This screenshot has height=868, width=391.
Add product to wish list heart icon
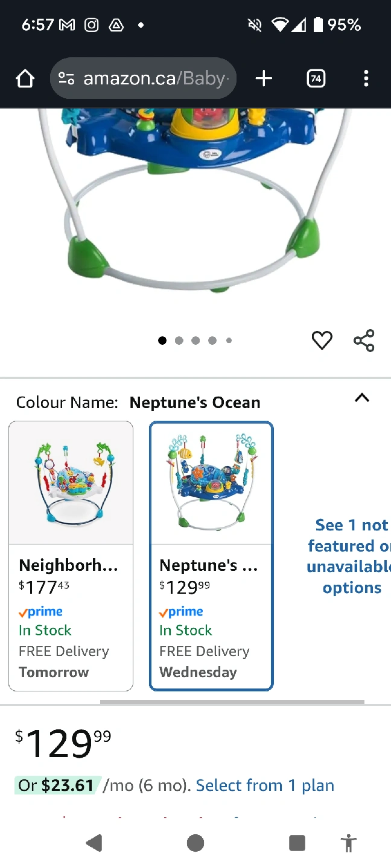point(322,341)
